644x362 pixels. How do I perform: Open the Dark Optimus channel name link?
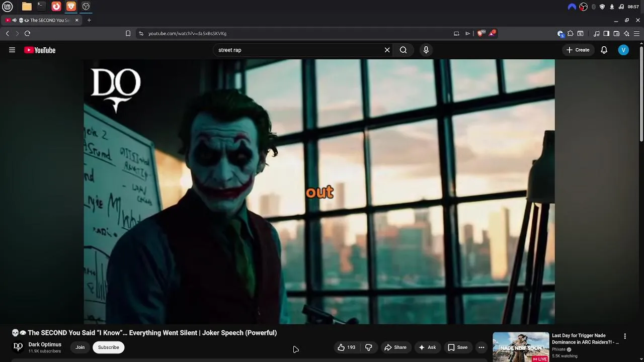tap(45, 344)
